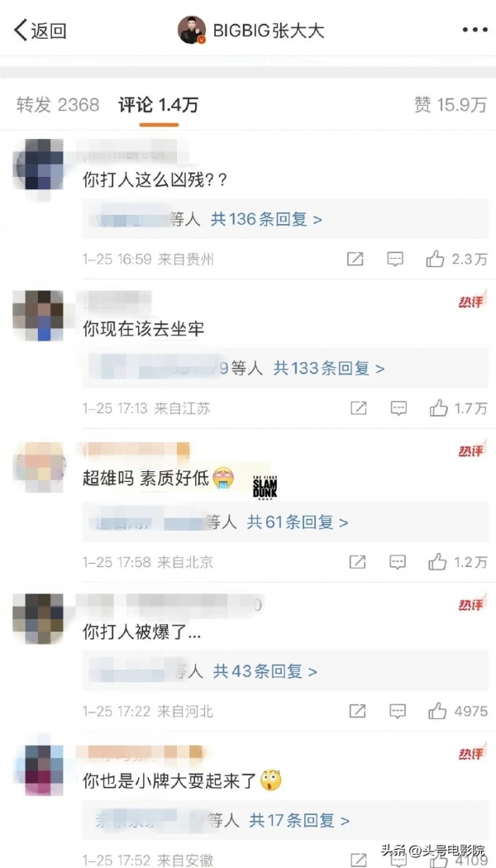Image resolution: width=496 pixels, height=868 pixels.
Task: Tap the back arrow labeled 返回
Action: [40, 30]
